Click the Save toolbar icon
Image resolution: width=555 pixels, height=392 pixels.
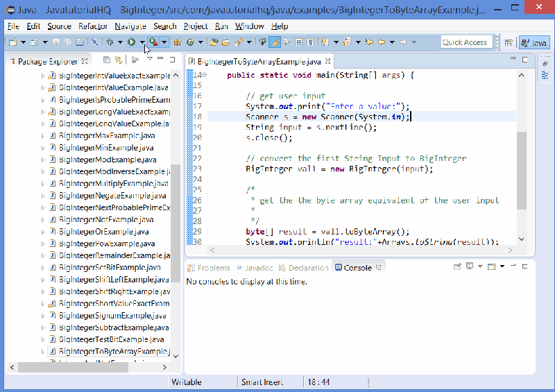[56, 42]
